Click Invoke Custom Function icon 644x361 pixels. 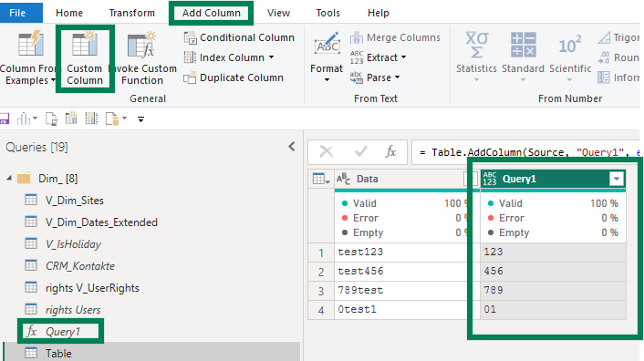coord(141,45)
